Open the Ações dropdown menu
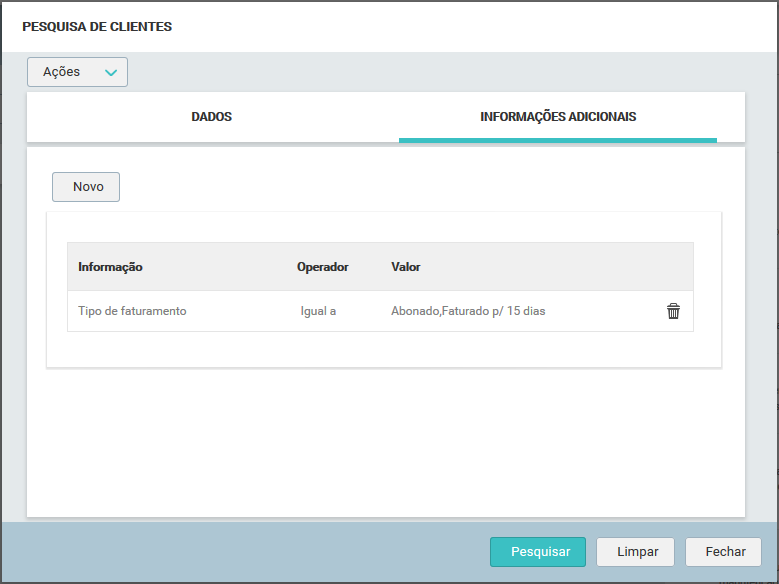The width and height of the screenshot is (779, 584). [77, 72]
